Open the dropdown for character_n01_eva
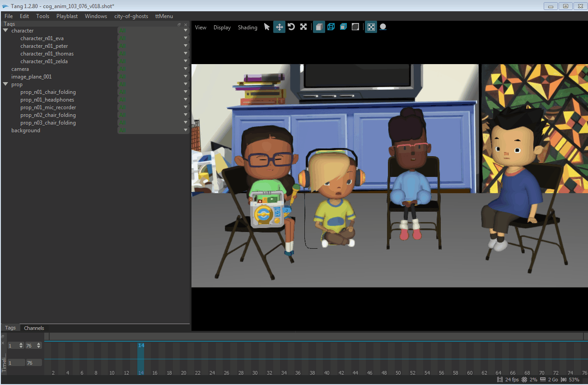Viewport: 588px width, 385px height. pyautogui.click(x=186, y=38)
